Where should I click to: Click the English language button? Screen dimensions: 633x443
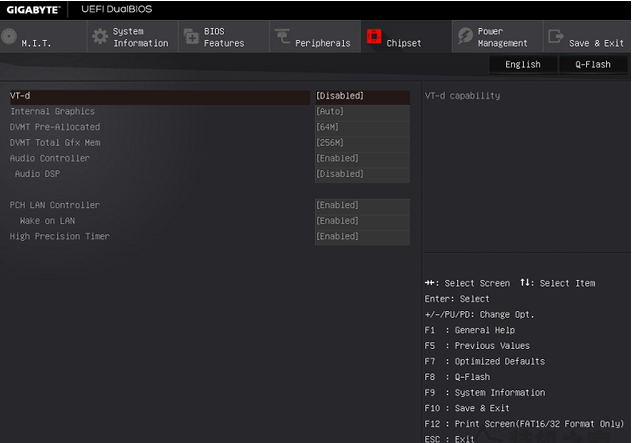(x=523, y=65)
